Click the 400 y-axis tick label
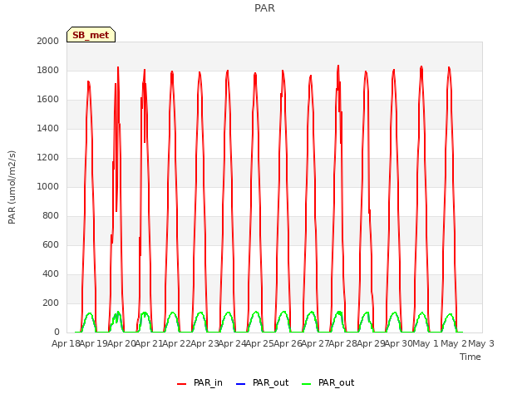 click(x=51, y=273)
